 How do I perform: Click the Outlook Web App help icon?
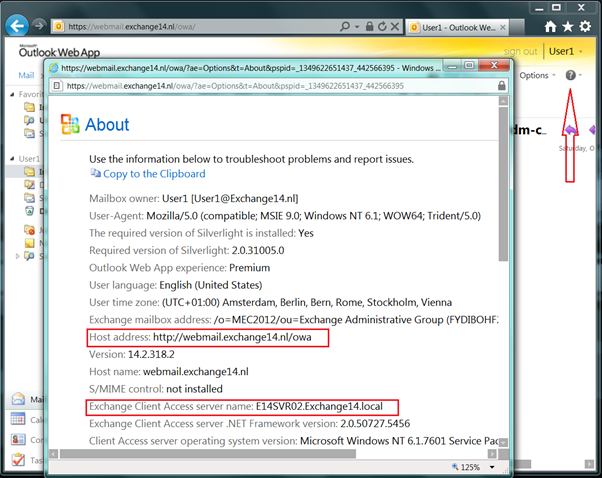pyautogui.click(x=571, y=75)
